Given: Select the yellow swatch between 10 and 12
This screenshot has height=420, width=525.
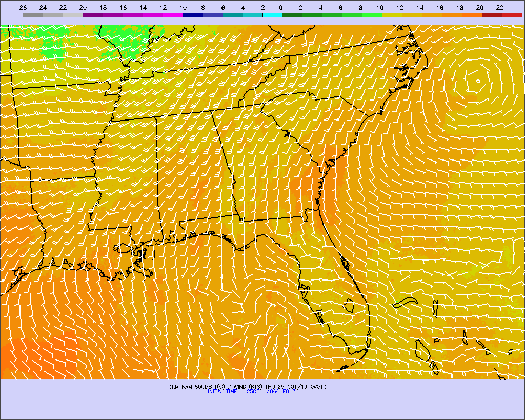Looking at the screenshot, I should [392, 15].
